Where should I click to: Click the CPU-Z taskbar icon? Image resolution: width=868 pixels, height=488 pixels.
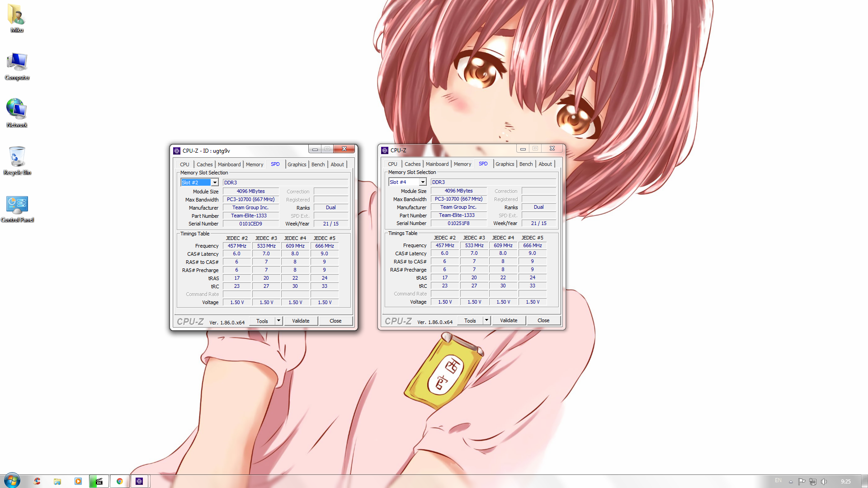tap(139, 481)
